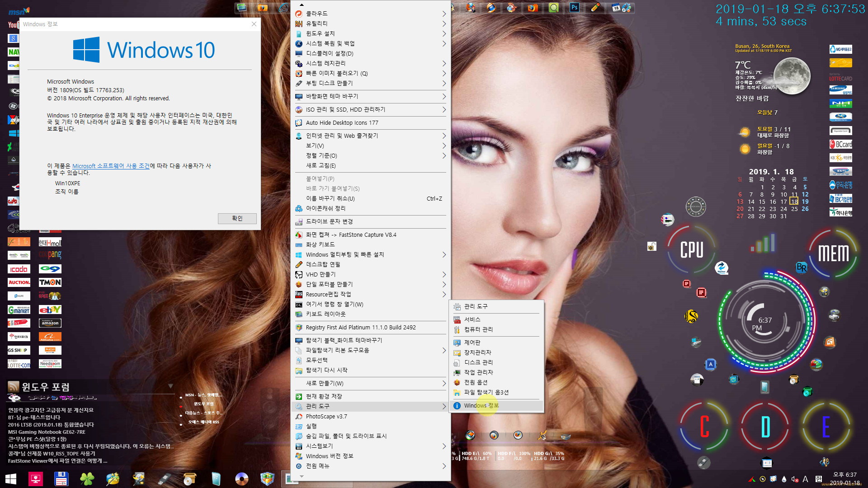Screen dimensions: 868x488
Task: Expand the 클라우드 submenu
Action: tap(370, 14)
